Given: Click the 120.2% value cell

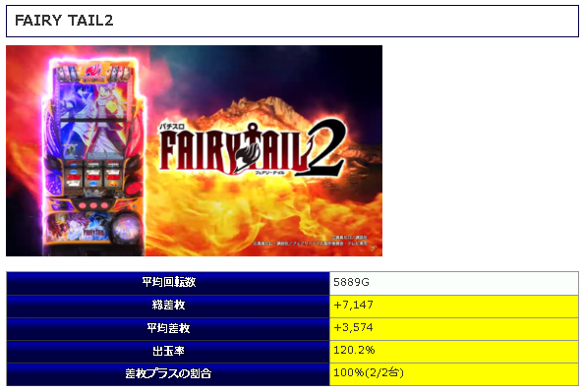Looking at the screenshot, I should click(454, 352).
